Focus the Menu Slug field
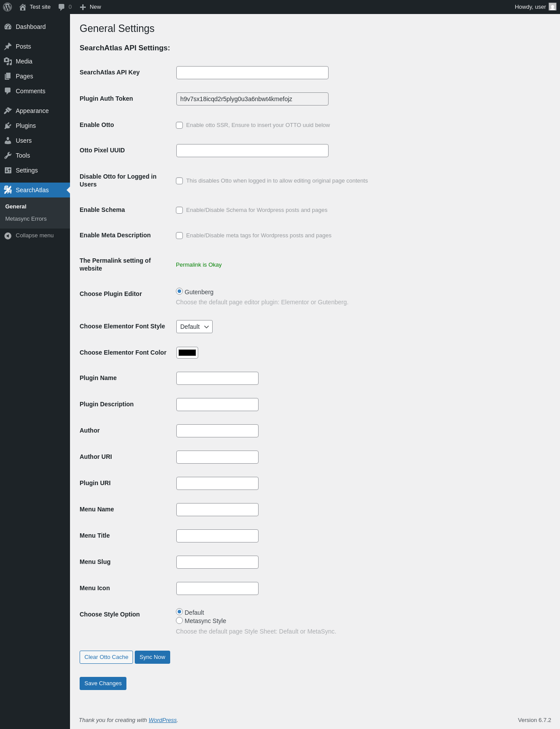 [x=217, y=562]
